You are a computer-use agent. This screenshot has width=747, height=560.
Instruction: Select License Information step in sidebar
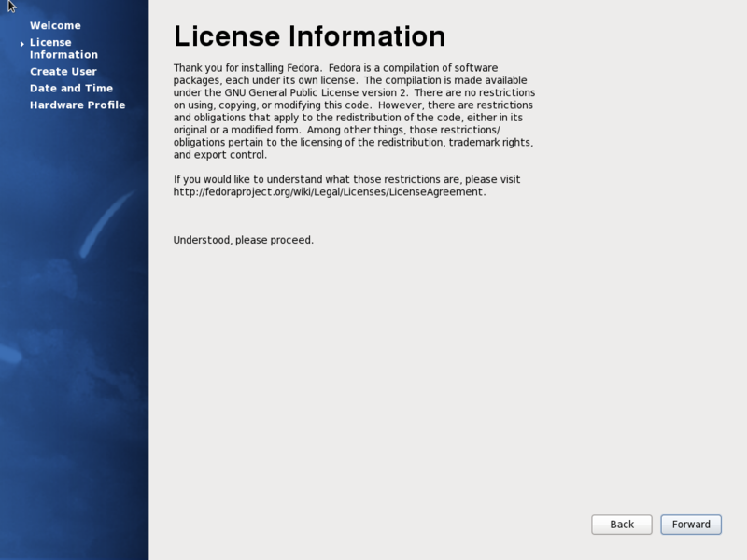(x=63, y=49)
